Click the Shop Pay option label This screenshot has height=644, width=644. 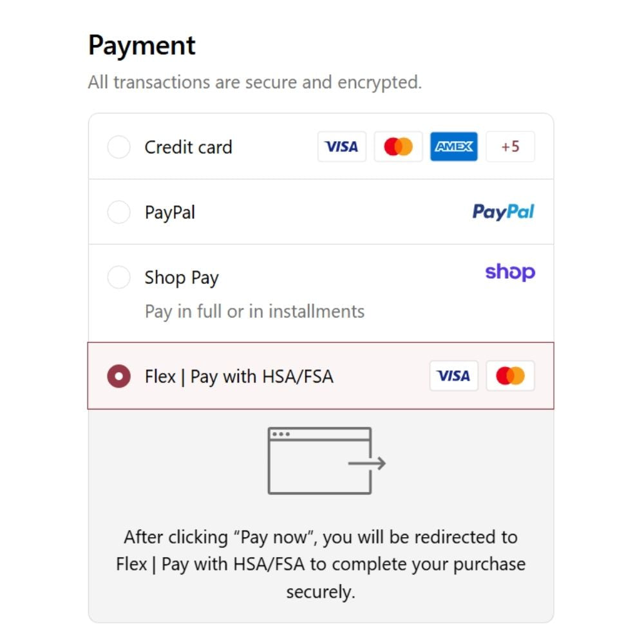click(182, 278)
